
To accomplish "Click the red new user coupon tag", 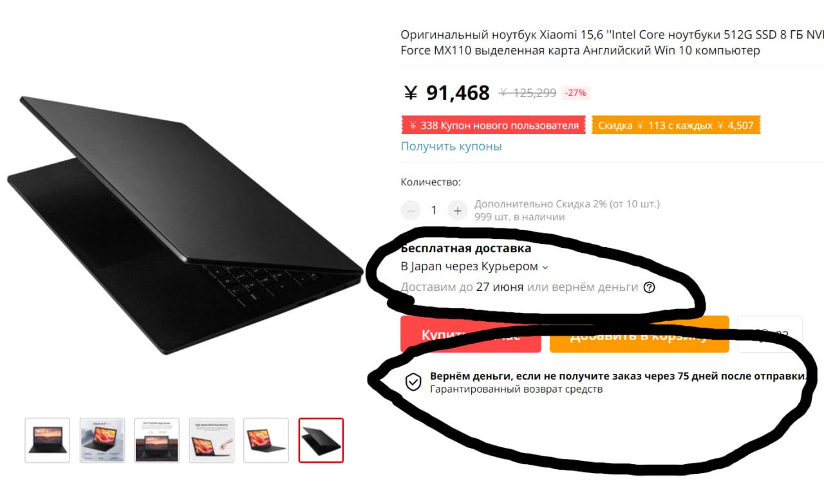I will pyautogui.click(x=494, y=125).
